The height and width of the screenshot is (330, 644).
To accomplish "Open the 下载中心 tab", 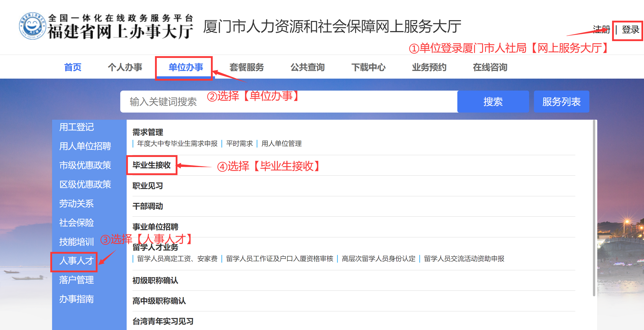I will (368, 67).
